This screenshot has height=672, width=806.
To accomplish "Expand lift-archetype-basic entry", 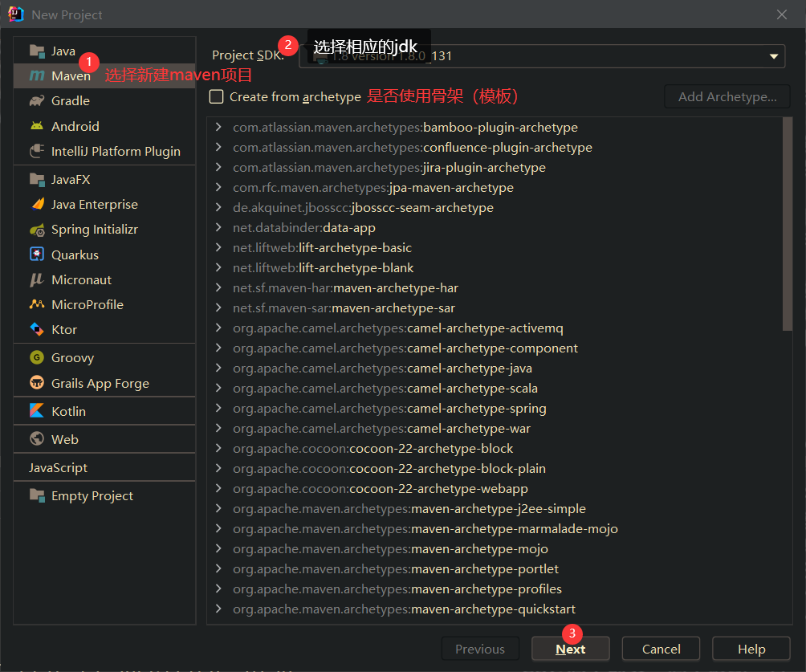I will click(218, 247).
